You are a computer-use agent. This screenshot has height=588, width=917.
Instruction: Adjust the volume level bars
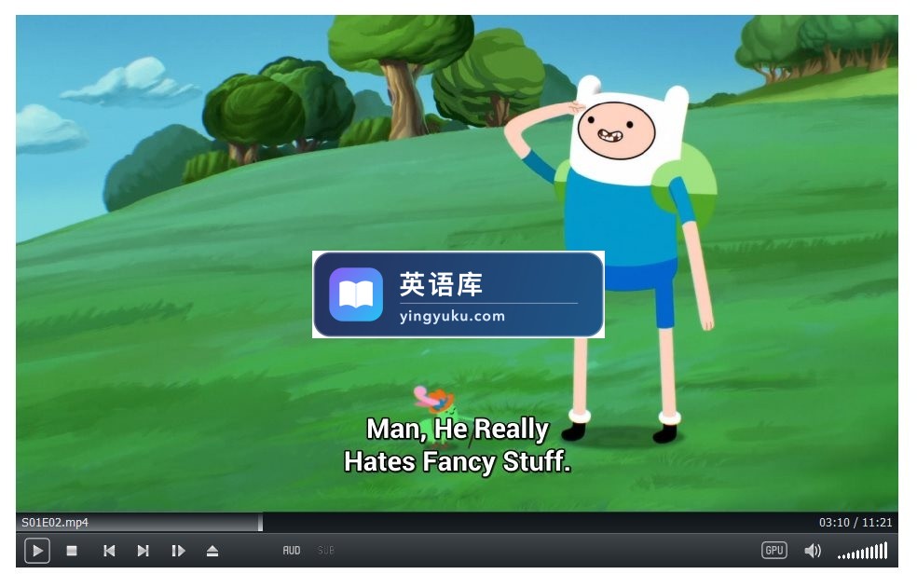point(863,551)
